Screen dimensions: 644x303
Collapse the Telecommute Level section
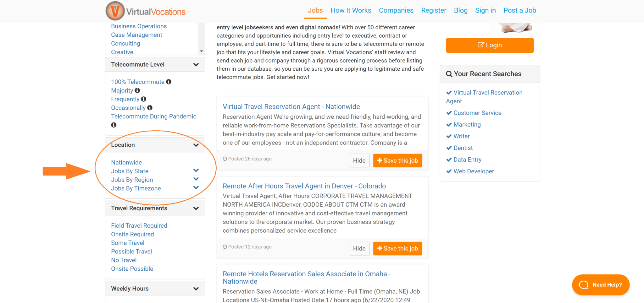(196, 65)
